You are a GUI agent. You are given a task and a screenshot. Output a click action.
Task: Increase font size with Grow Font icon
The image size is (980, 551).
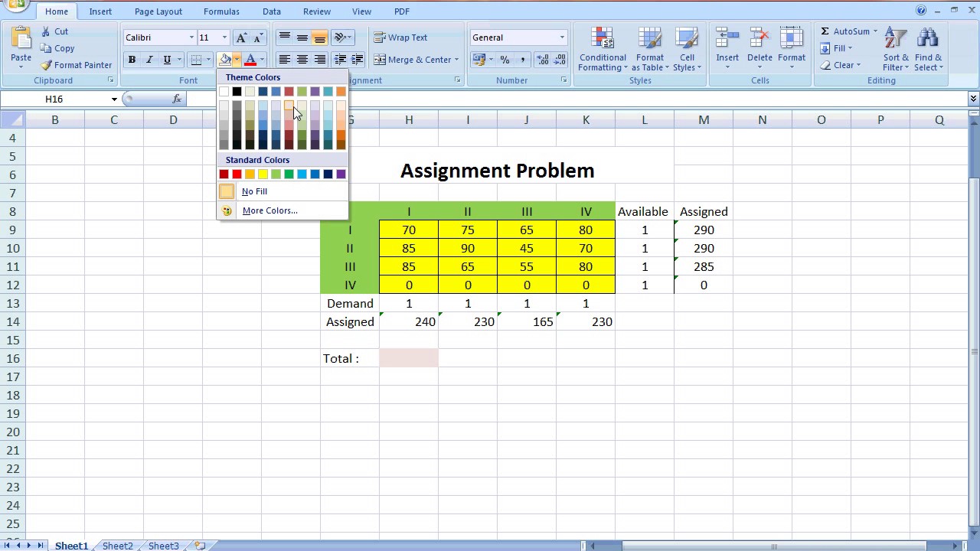pyautogui.click(x=242, y=37)
